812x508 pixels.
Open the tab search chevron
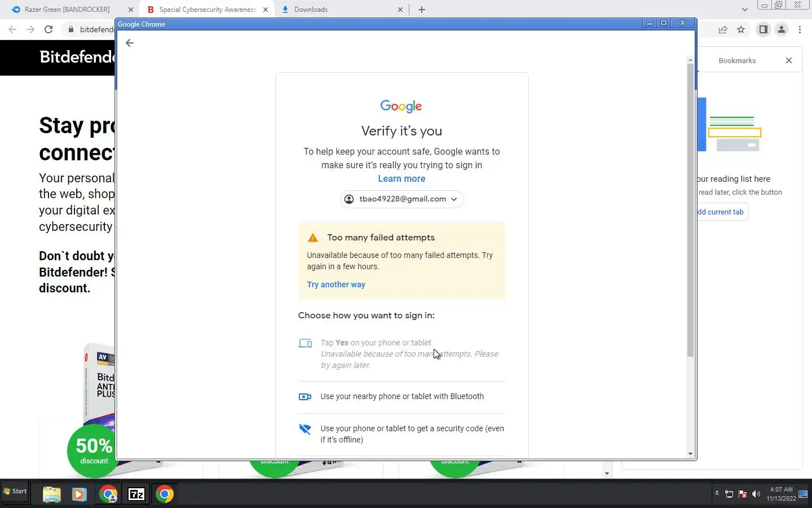point(745,10)
